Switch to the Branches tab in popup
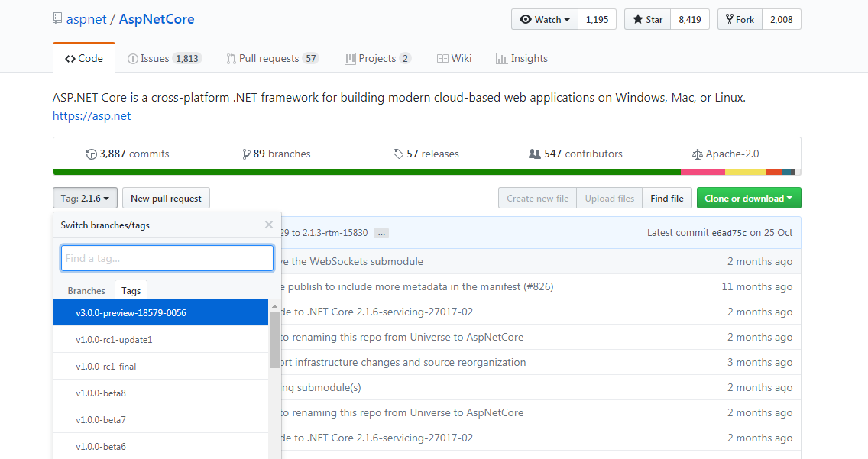The image size is (868, 459). [86, 290]
